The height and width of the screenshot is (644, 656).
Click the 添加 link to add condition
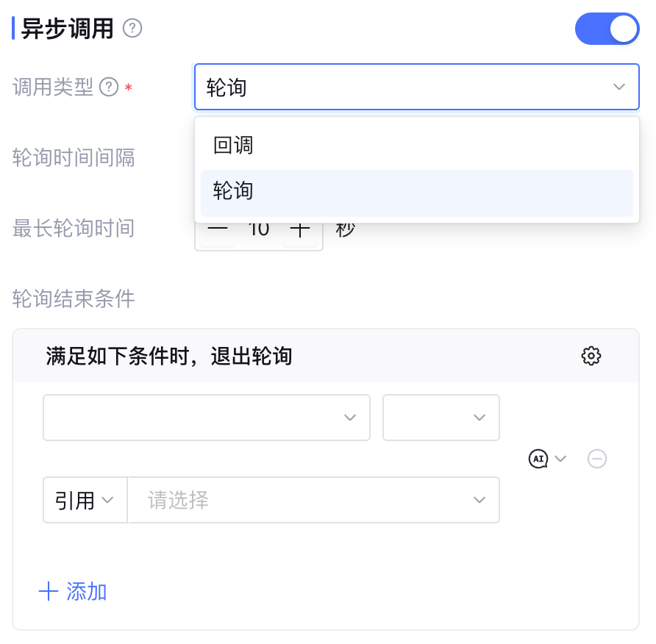coord(87,592)
